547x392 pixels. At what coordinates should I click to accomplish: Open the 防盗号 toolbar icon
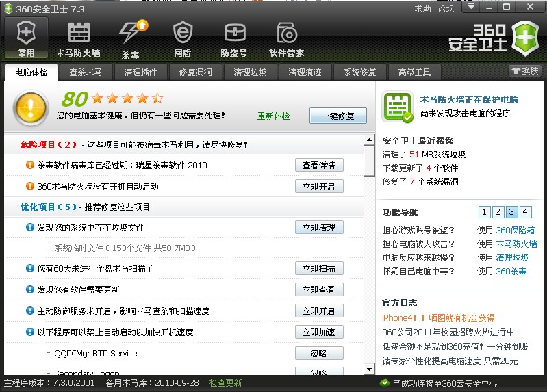[x=234, y=39]
